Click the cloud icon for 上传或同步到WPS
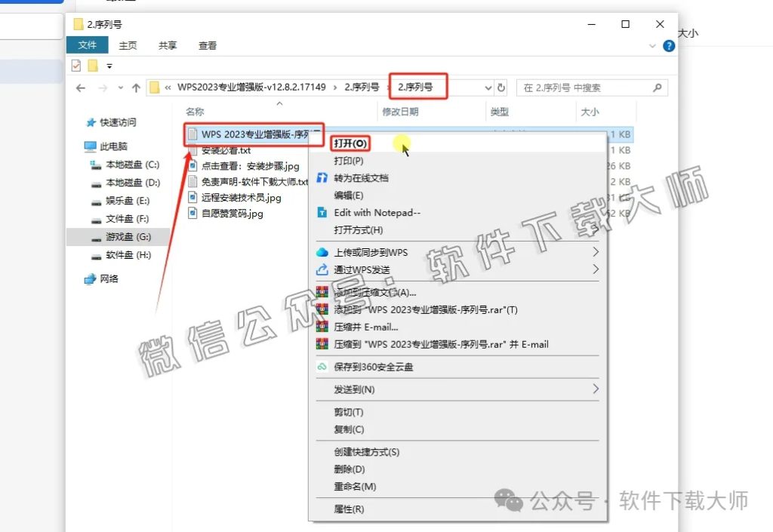This screenshot has width=773, height=532. coord(323,251)
